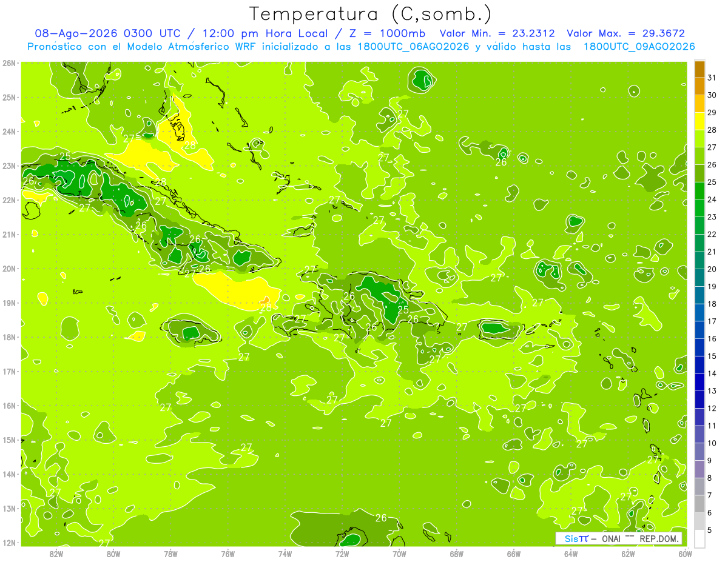Viewport: 728px width, 562px height.
Task: Click the latitude axis label 18N
Action: (9, 337)
